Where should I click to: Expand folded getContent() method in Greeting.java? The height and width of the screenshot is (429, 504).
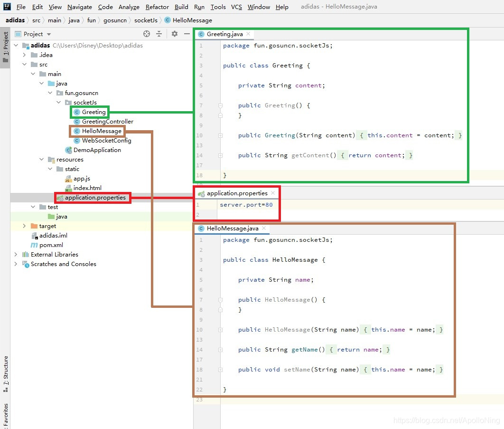tap(221, 155)
